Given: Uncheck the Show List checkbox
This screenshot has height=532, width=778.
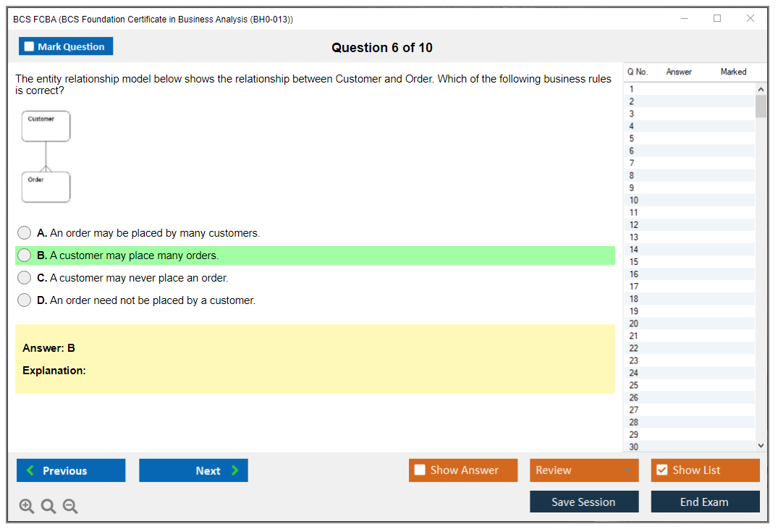Looking at the screenshot, I should pos(661,470).
